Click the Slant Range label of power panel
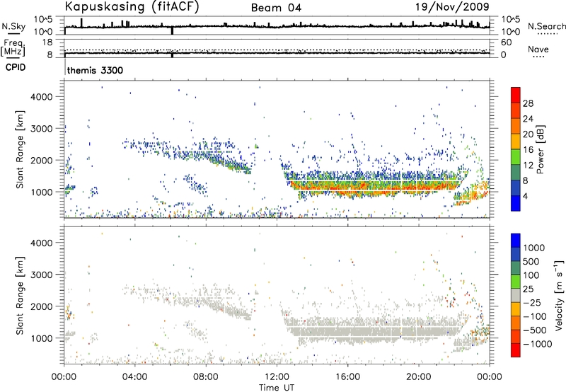Viewport: 566px width, 392px height. point(21,149)
